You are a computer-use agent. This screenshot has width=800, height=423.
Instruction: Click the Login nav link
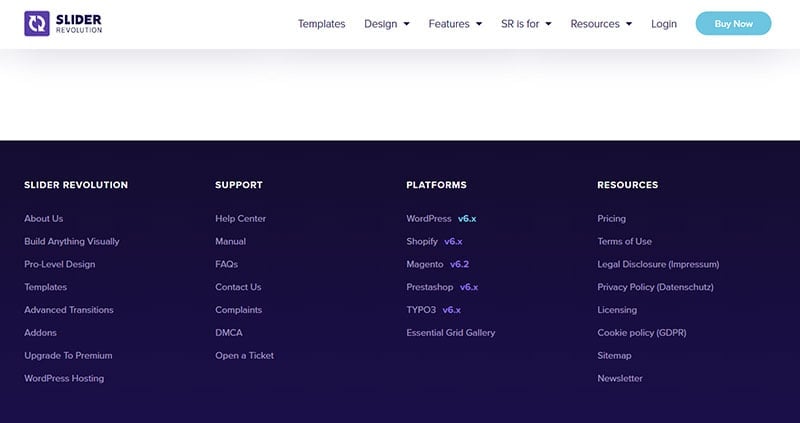[664, 24]
